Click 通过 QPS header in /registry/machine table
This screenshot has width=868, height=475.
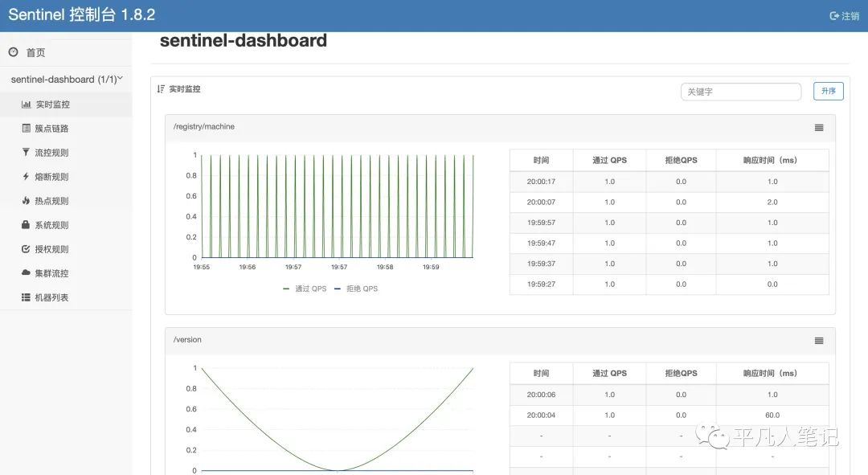609,160
